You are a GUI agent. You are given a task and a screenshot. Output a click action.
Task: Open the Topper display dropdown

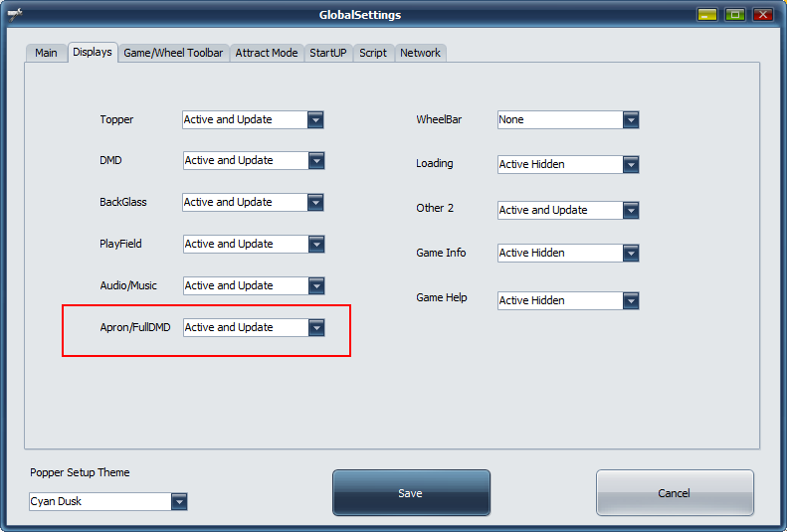tap(314, 119)
